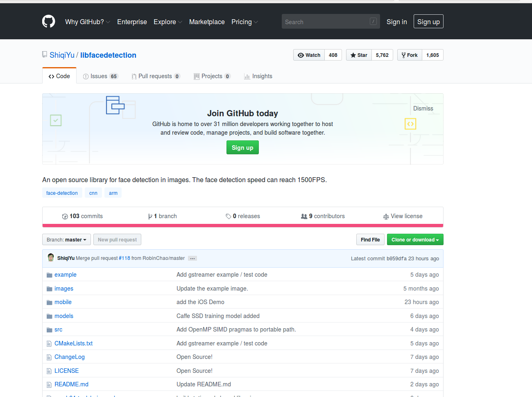The height and width of the screenshot is (397, 532).
Task: Click the 'Update the example image.' commit message
Action: 212,289
